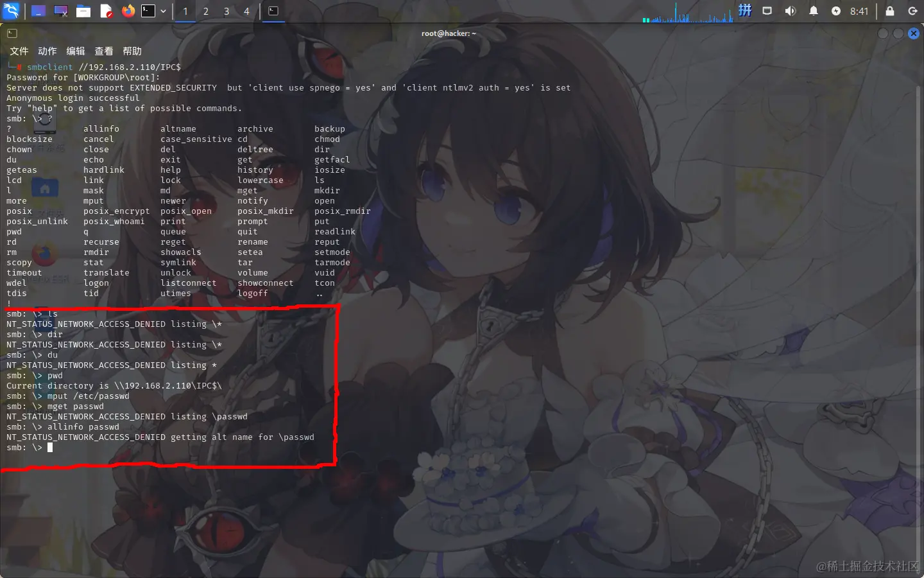The image size is (924, 578).
Task: Open the 动作 menu
Action: (x=47, y=51)
